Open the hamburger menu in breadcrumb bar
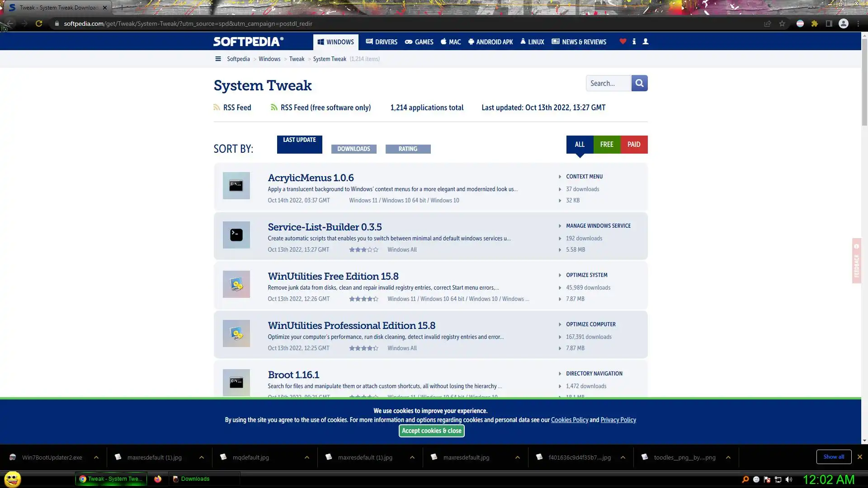The width and height of the screenshot is (868, 488). pos(218,59)
